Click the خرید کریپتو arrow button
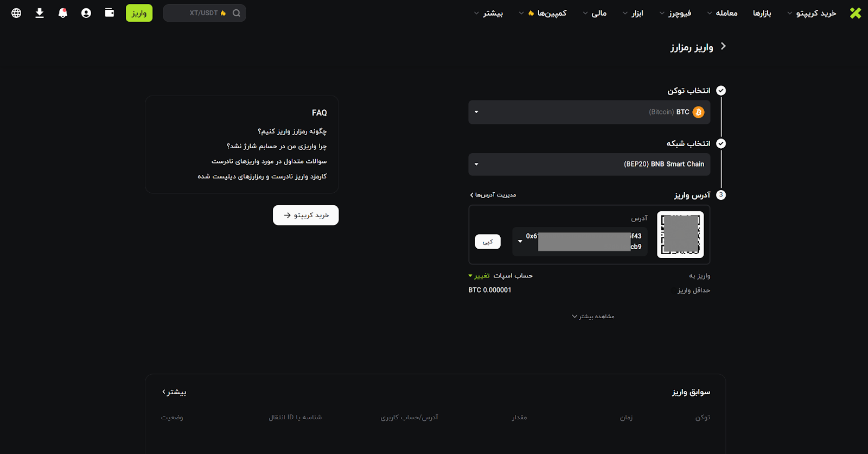Viewport: 868px width, 454px height. click(x=305, y=215)
